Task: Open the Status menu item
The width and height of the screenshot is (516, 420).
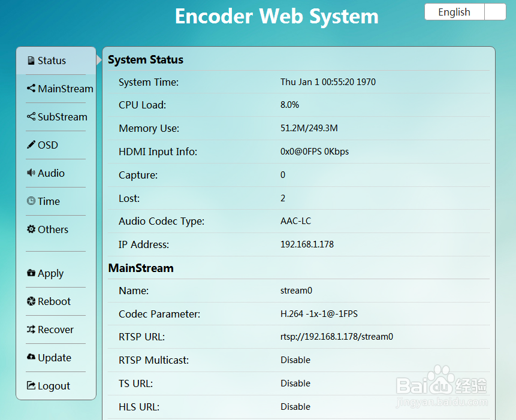Action: click(56, 61)
